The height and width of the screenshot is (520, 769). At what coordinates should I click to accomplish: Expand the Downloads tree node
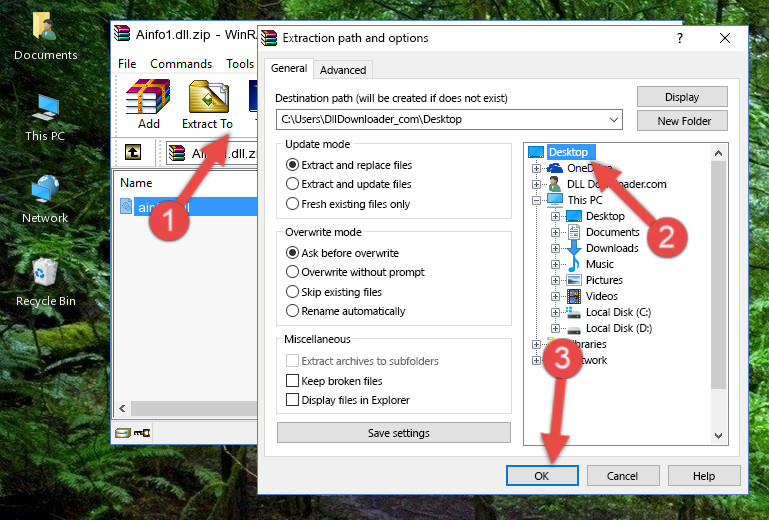point(555,248)
